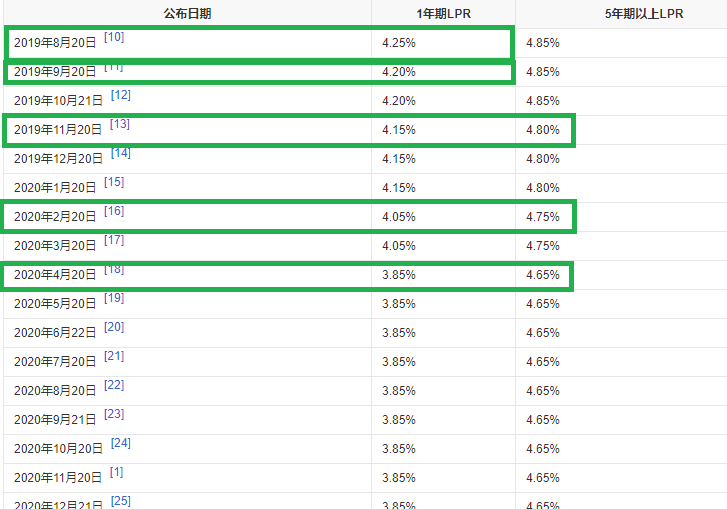Follow reference [18] next to 2020年4月20日
The width and height of the screenshot is (727, 510).
(x=114, y=269)
